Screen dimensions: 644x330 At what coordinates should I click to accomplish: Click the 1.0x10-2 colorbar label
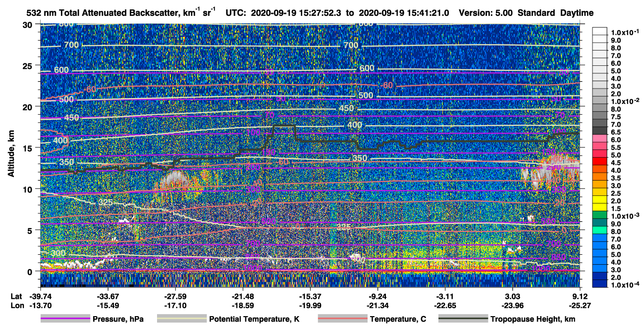tap(624, 101)
